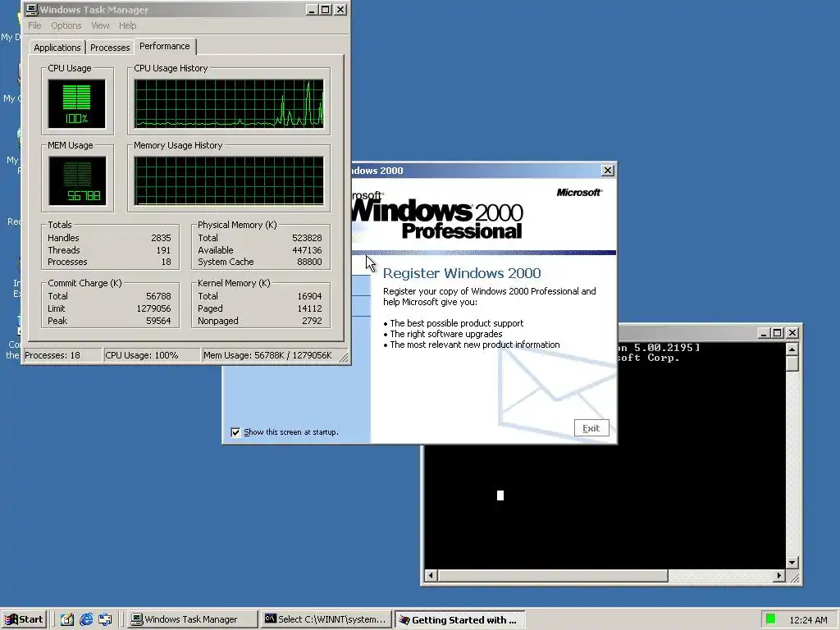The height and width of the screenshot is (630, 840).
Task: Click the Memory Usage History graph
Action: pos(229,180)
